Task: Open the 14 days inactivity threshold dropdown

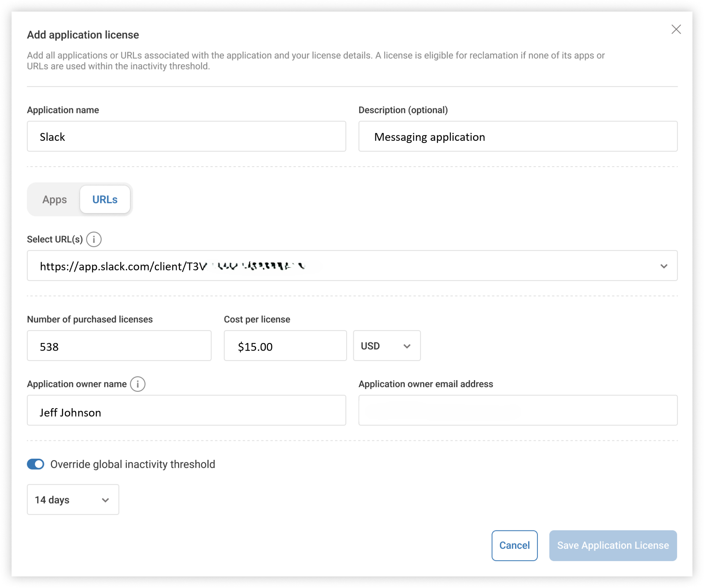Action: click(x=73, y=499)
